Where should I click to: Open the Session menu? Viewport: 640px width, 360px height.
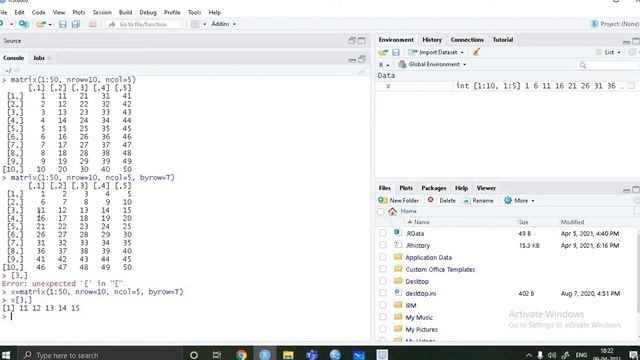click(102, 12)
